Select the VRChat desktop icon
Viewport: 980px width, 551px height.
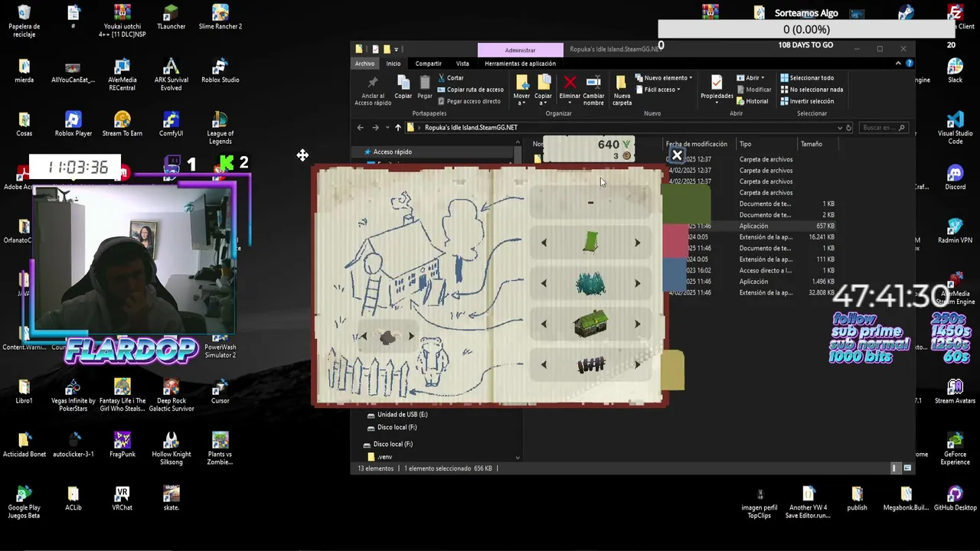(122, 498)
